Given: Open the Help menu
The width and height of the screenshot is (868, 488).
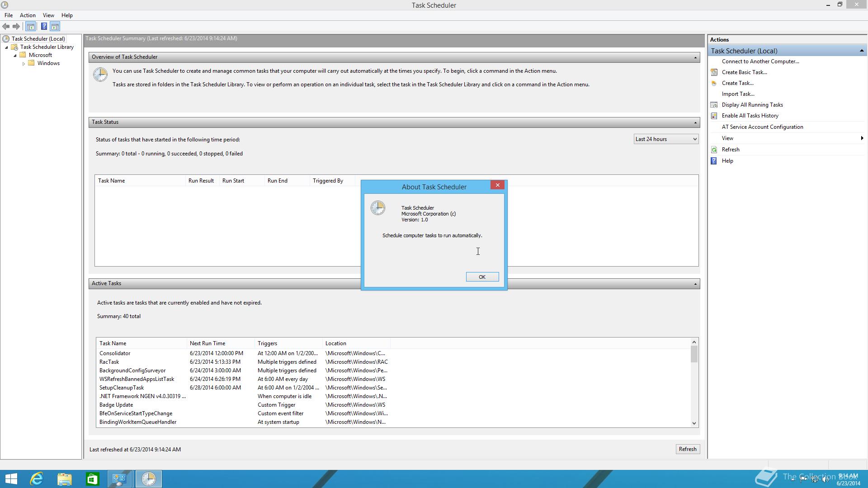Looking at the screenshot, I should (x=67, y=15).
